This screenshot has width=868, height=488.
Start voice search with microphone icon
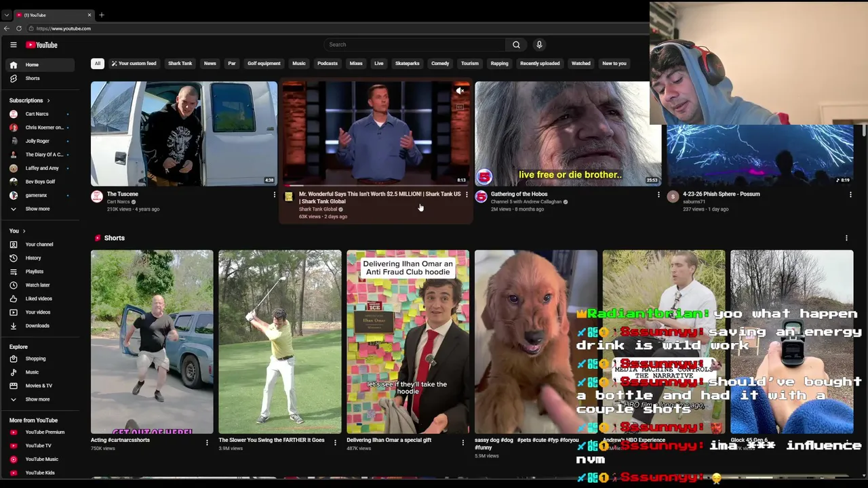pos(539,45)
